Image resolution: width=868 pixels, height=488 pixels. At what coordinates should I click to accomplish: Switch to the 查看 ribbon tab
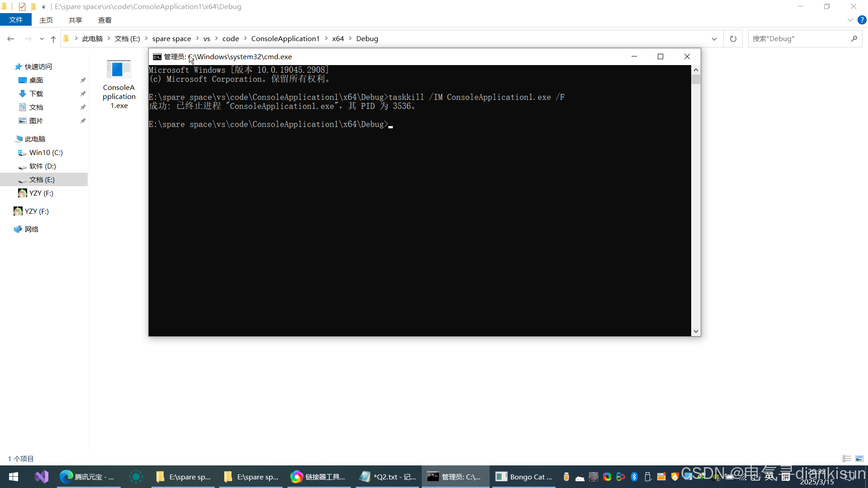pos(104,20)
